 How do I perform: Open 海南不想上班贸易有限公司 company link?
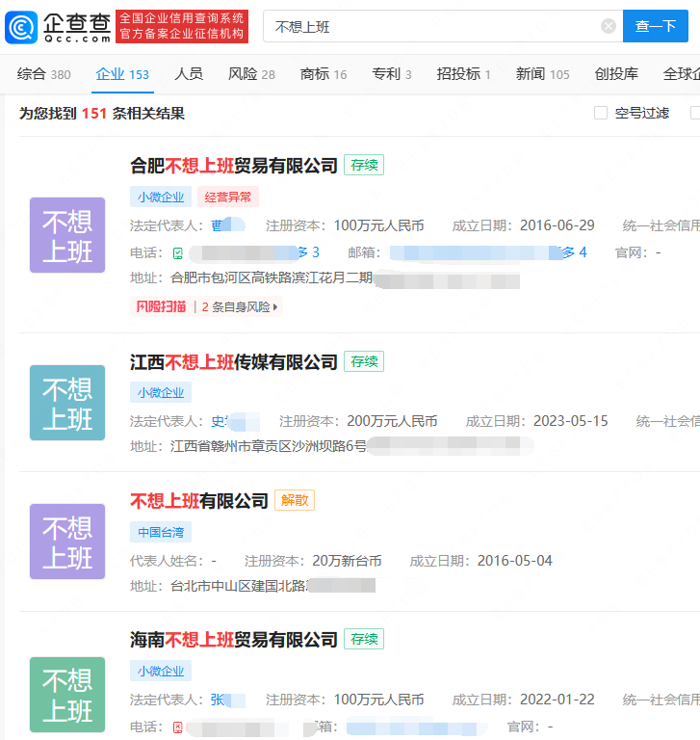tap(234, 640)
